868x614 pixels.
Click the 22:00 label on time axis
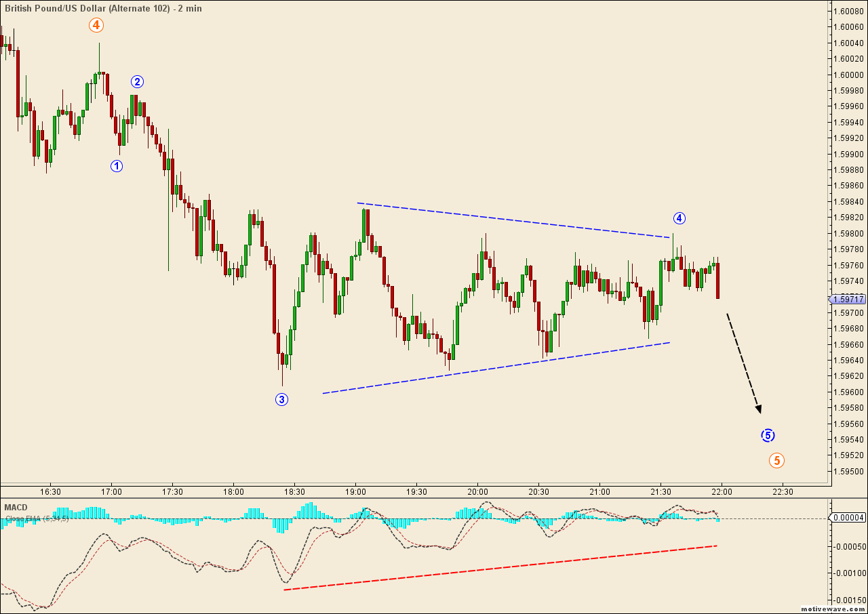point(721,493)
